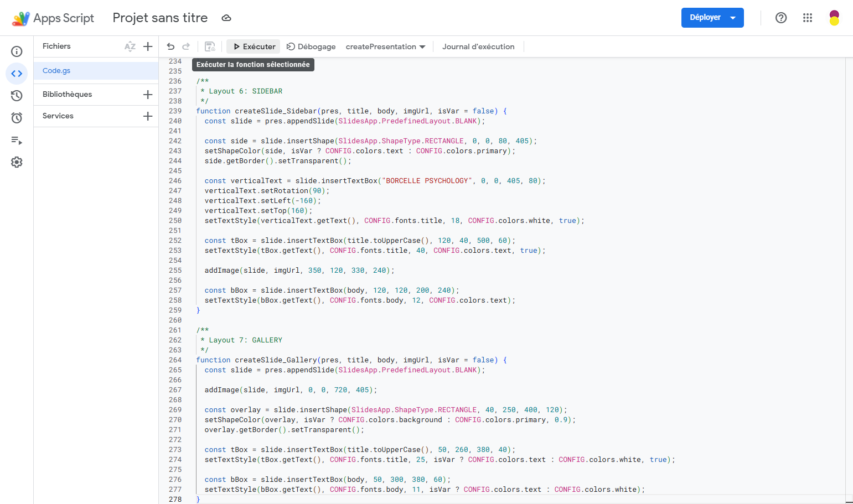Viewport: 853px width, 504px height.
Task: Click the setRotation(90) call on line 247
Action: [x=293, y=191]
